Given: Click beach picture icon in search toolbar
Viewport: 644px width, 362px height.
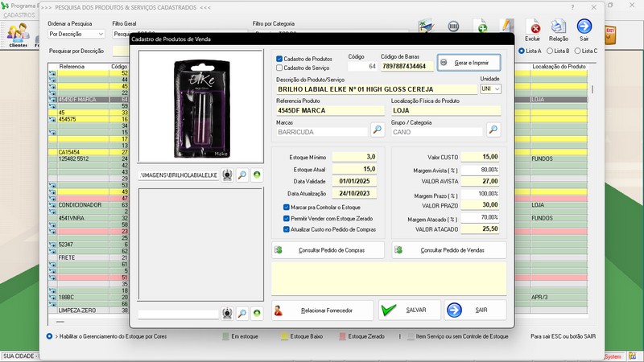Looking at the screenshot, I should pos(426,26).
